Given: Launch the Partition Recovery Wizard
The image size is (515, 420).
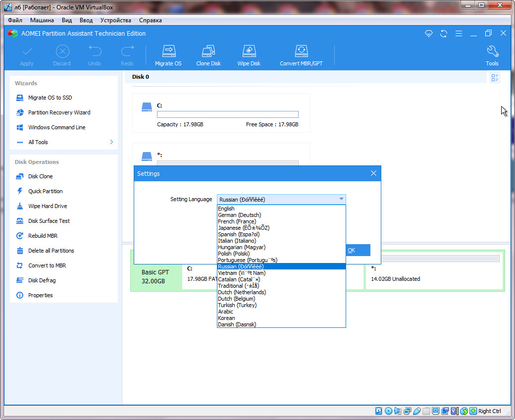Looking at the screenshot, I should click(59, 112).
